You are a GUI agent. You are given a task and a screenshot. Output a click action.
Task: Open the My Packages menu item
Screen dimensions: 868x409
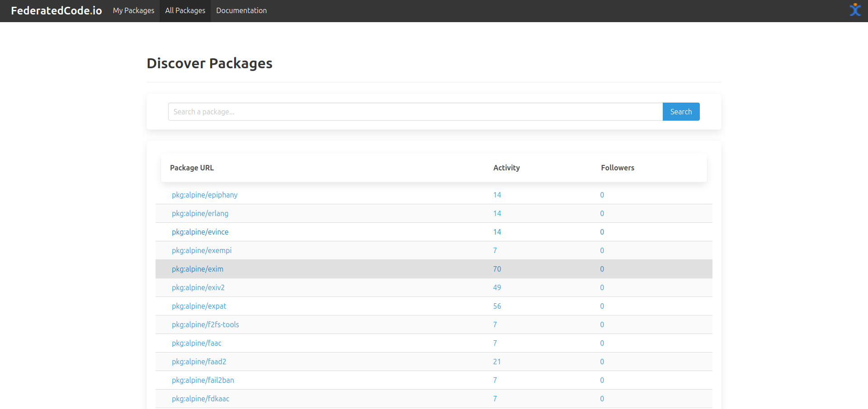[133, 10]
